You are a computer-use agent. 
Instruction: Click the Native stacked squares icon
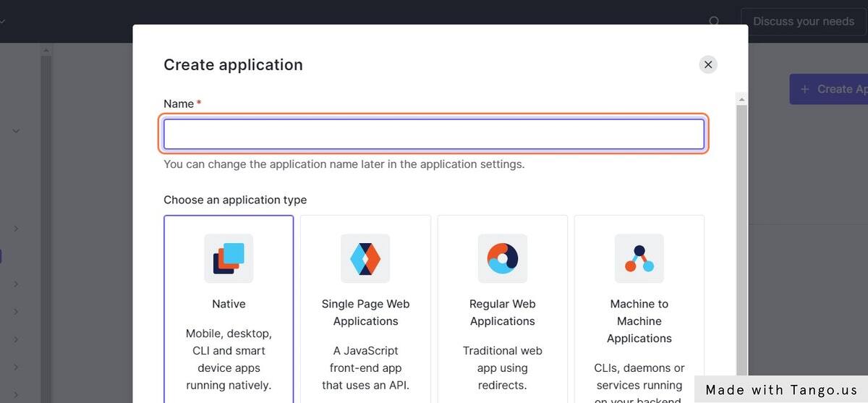229,258
